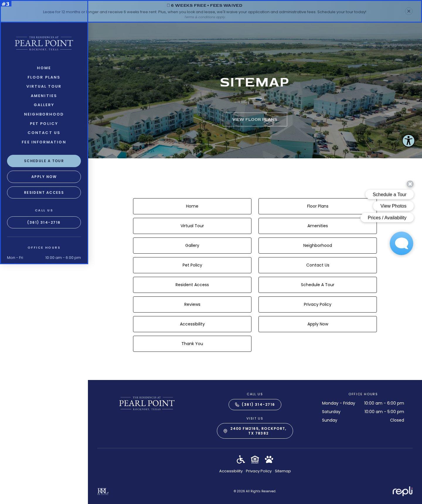Click the Pearl Point logo in footer
This screenshot has width=422, height=504.
[147, 403]
